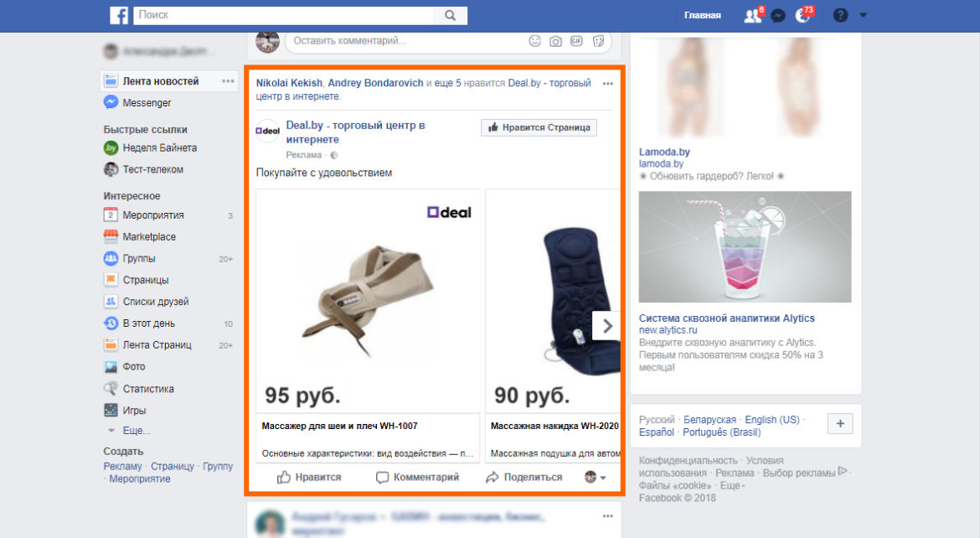Switch language to Беларуская
The width and height of the screenshot is (980, 538).
click(710, 420)
